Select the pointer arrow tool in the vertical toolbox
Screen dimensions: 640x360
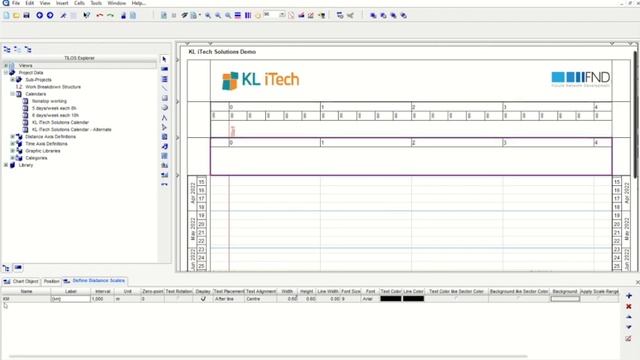coord(164,60)
